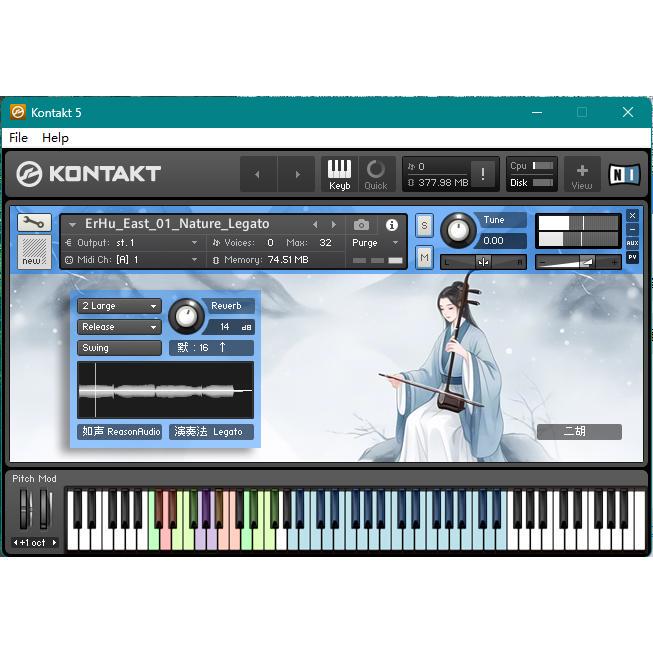653x653 pixels.
Task: Open the Help menu
Action: 55,138
